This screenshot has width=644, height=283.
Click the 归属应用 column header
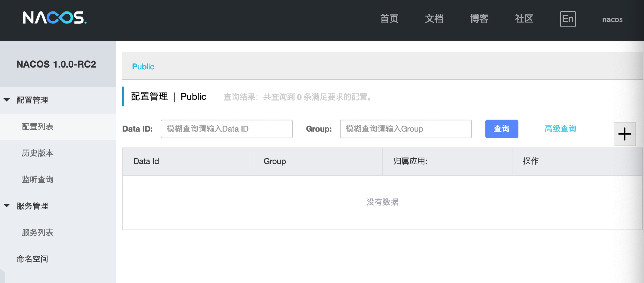pos(447,161)
